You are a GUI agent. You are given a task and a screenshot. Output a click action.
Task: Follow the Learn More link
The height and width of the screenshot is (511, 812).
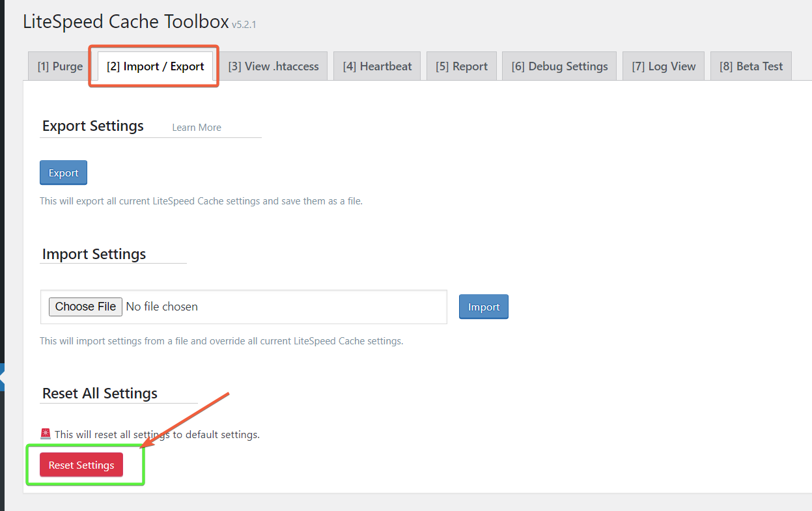coord(196,128)
